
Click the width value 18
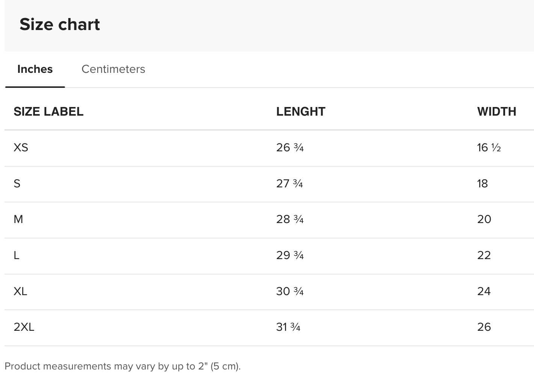click(x=482, y=184)
